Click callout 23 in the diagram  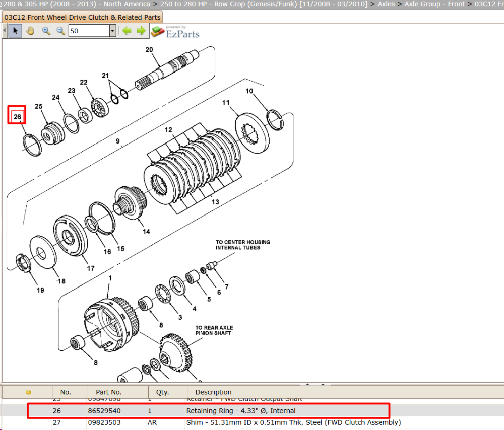point(72,91)
